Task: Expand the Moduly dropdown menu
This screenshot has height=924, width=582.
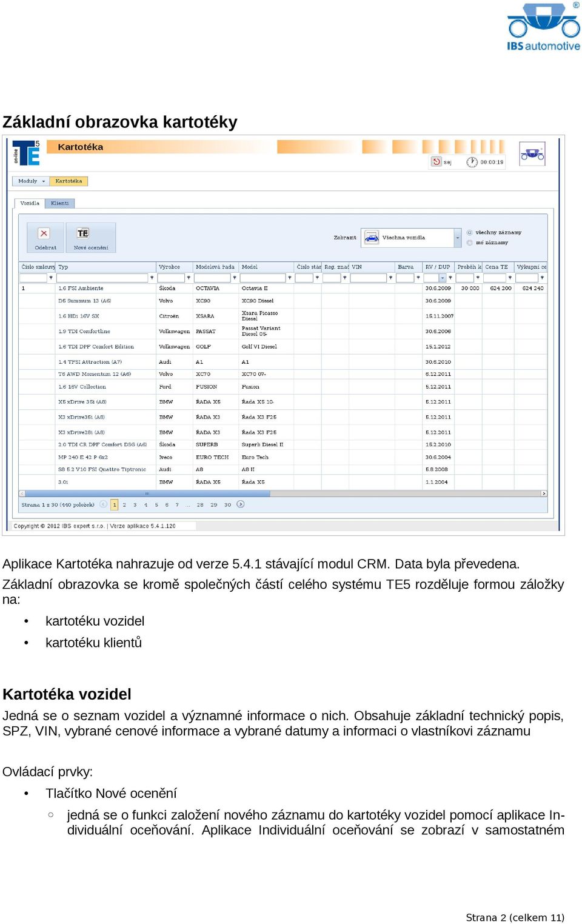Action: pyautogui.click(x=31, y=181)
